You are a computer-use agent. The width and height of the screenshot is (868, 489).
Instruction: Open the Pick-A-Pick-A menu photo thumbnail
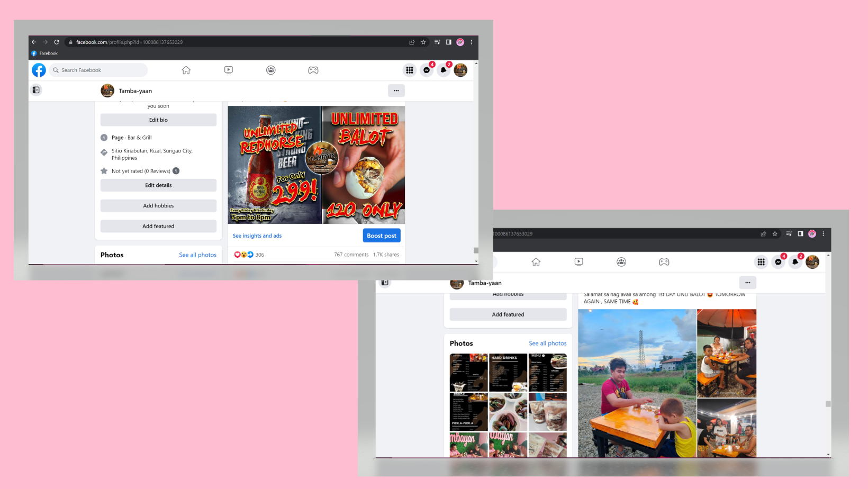469,412
